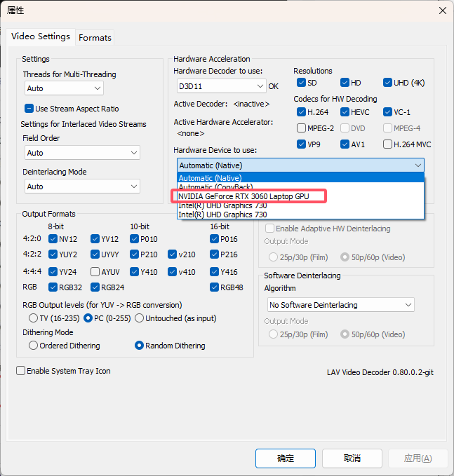This screenshot has width=454, height=476.
Task: Select Ordered Dithering mode
Action: (x=33, y=346)
